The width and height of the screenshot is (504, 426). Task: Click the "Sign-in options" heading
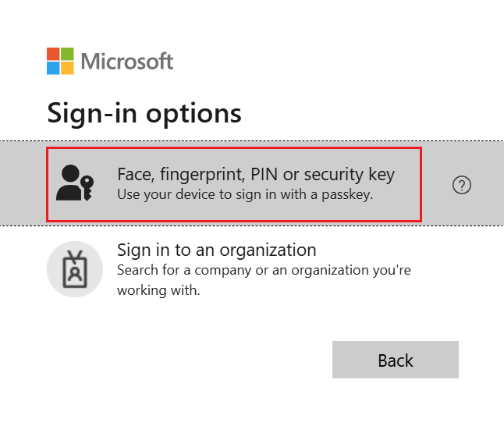pyautogui.click(x=144, y=112)
